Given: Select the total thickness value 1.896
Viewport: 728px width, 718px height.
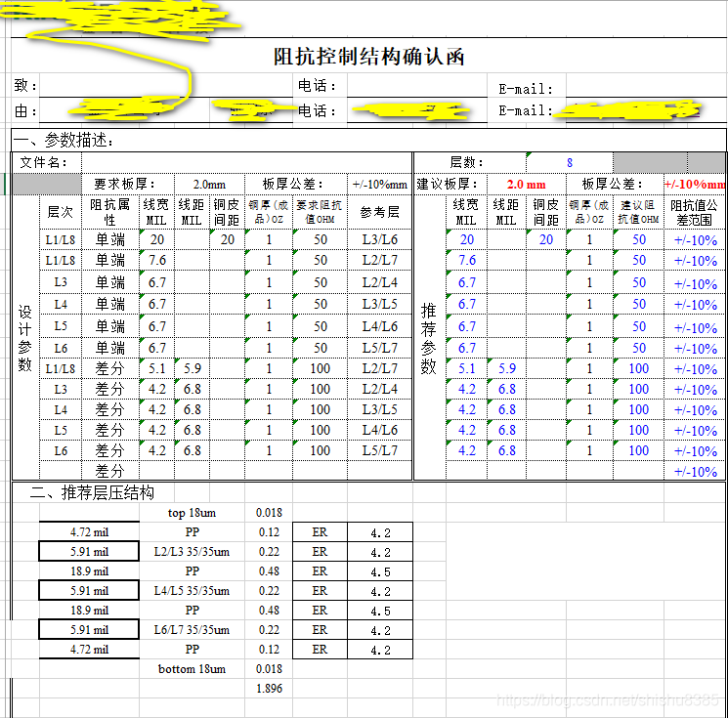Looking at the screenshot, I should [269, 689].
